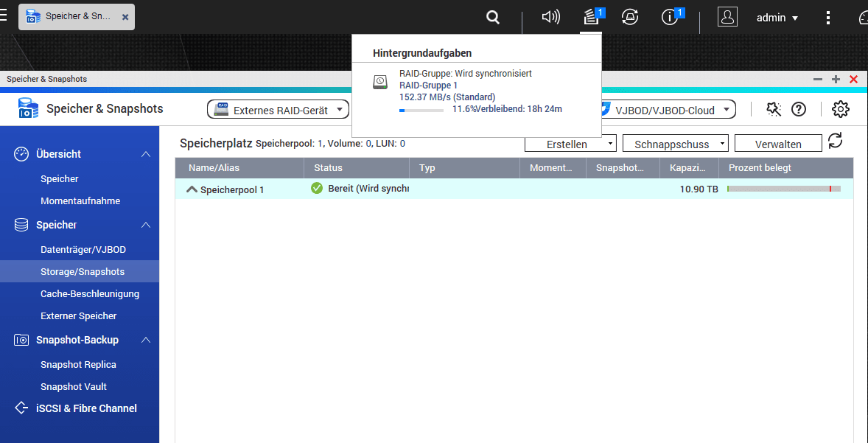Image resolution: width=868 pixels, height=443 pixels.
Task: Sort by Name/Alias column header
Action: pos(239,168)
